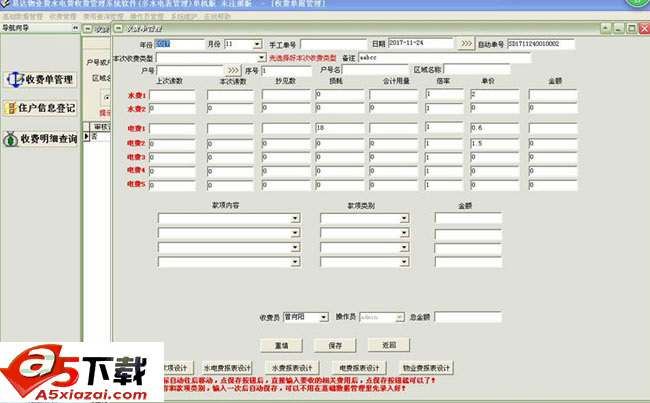Click the 保存 button
The image size is (650, 403).
pos(335,345)
